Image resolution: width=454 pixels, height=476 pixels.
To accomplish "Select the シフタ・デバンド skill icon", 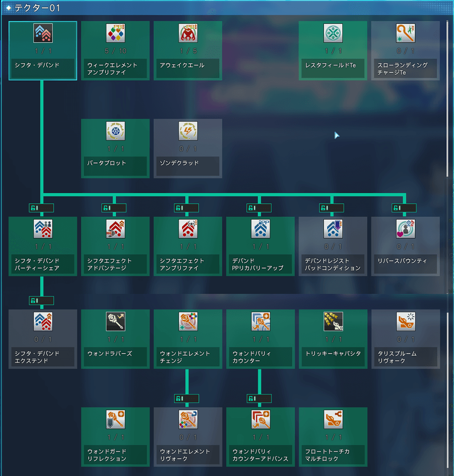I will (43, 33).
